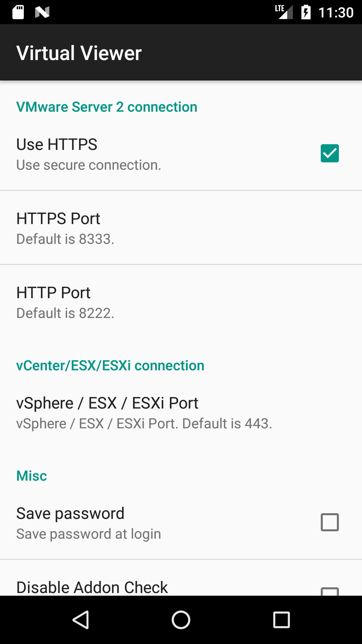Tap the SD card status icon
The height and width of the screenshot is (644, 362).
click(18, 12)
